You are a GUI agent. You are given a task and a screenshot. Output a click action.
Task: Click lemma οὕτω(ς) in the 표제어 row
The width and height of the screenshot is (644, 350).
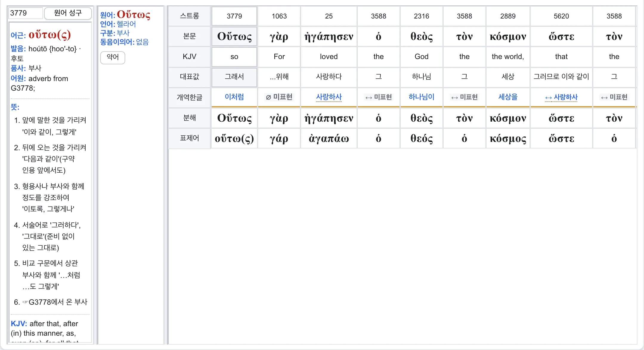[x=234, y=138]
